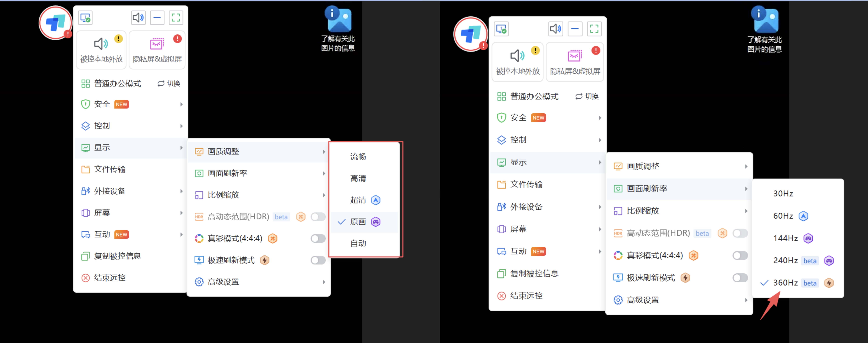Click the 画质调整 icon in the right submenu
Image resolution: width=868 pixels, height=343 pixels.
coord(618,166)
